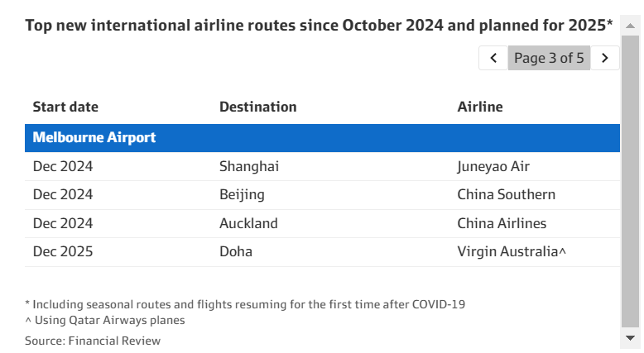Click the China Southern airline cell
The width and height of the screenshot is (644, 353).
tap(506, 195)
